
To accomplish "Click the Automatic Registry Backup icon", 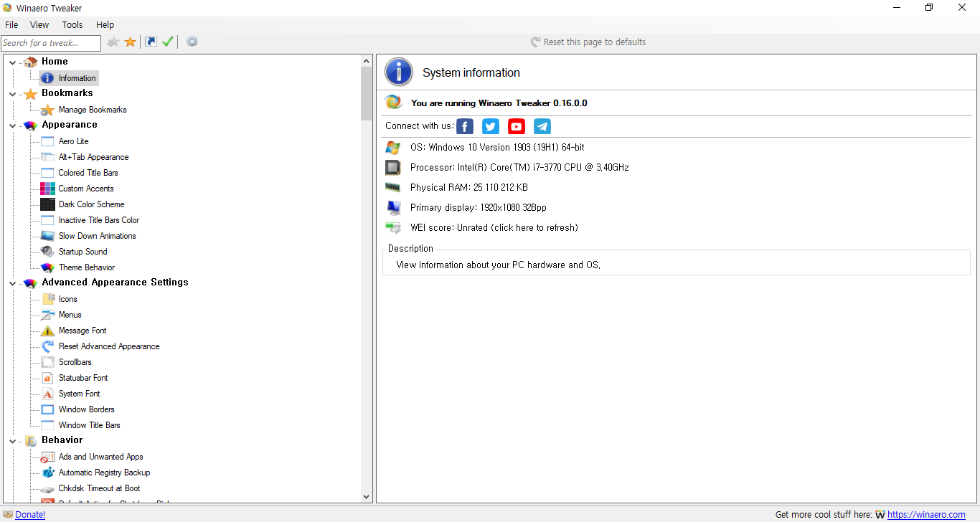I will pos(47,473).
